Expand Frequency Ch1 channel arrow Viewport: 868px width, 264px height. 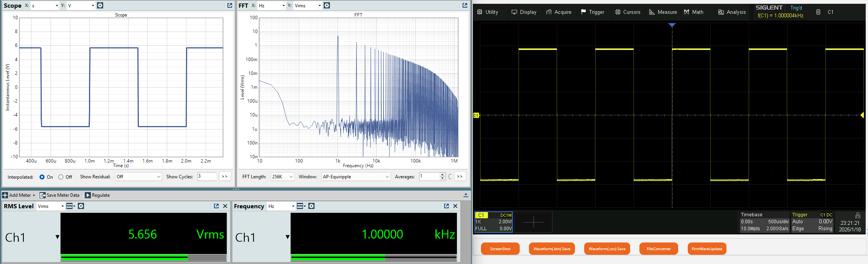288,237
